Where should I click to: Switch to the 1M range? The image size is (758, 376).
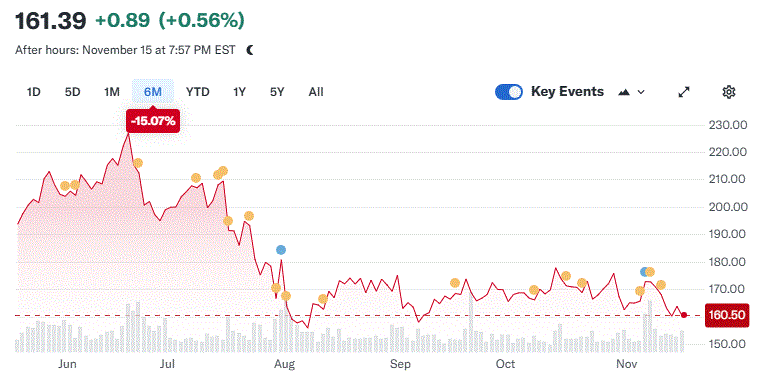coord(112,92)
